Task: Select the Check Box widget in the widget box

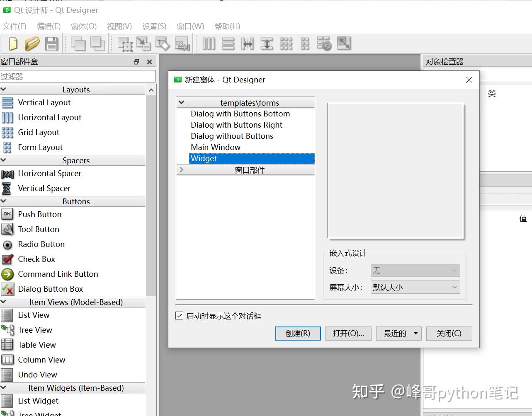Action: pos(36,259)
